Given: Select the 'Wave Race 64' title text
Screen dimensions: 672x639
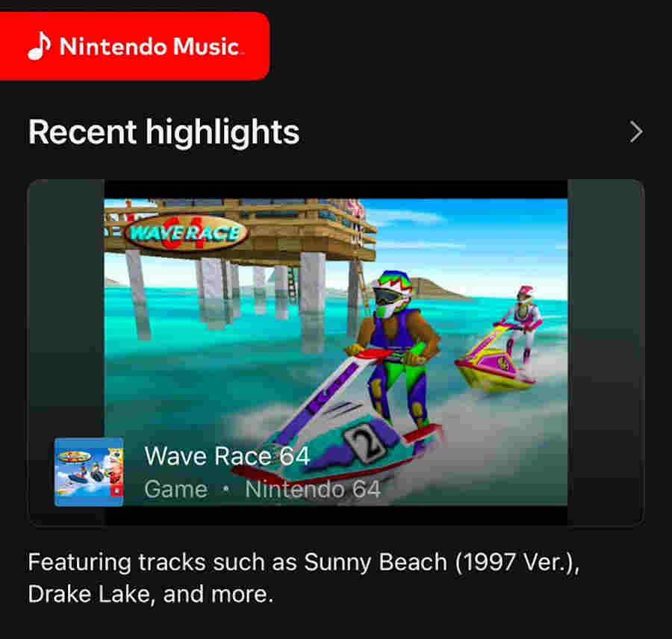Looking at the screenshot, I should pos(227,455).
